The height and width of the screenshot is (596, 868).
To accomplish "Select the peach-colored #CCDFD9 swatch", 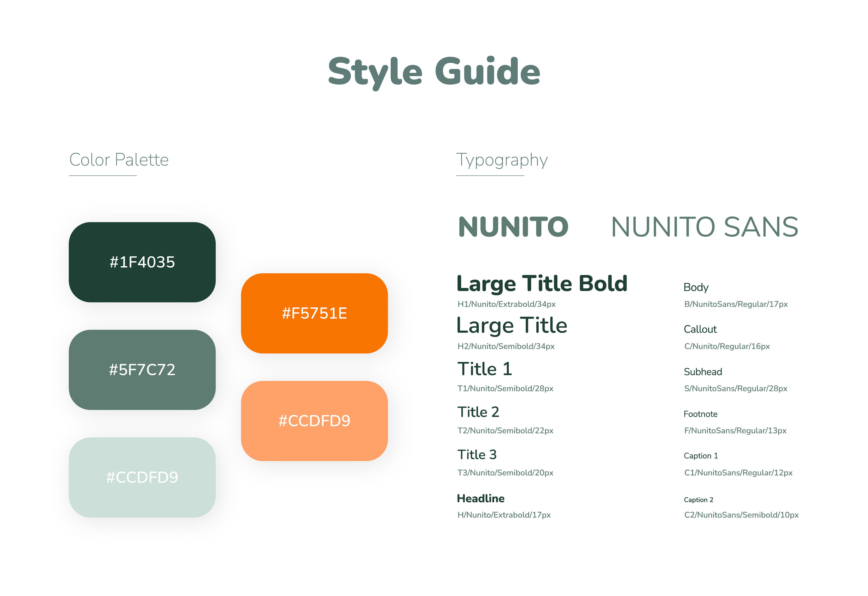I will [x=314, y=421].
